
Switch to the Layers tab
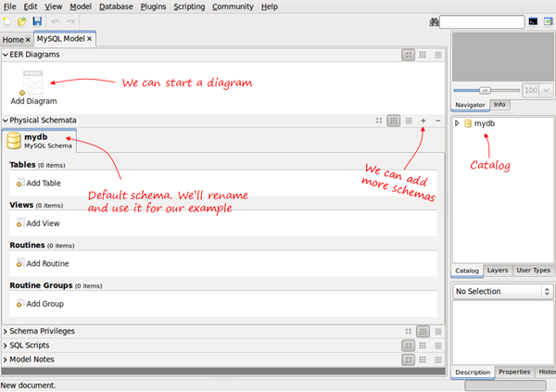(498, 271)
